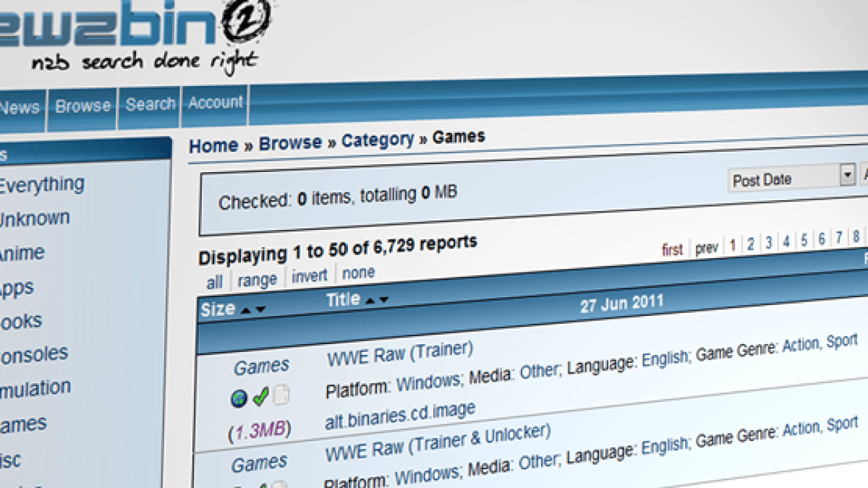Image resolution: width=868 pixels, height=488 pixels.
Task: Go to Home in the breadcrumb
Action: (213, 146)
